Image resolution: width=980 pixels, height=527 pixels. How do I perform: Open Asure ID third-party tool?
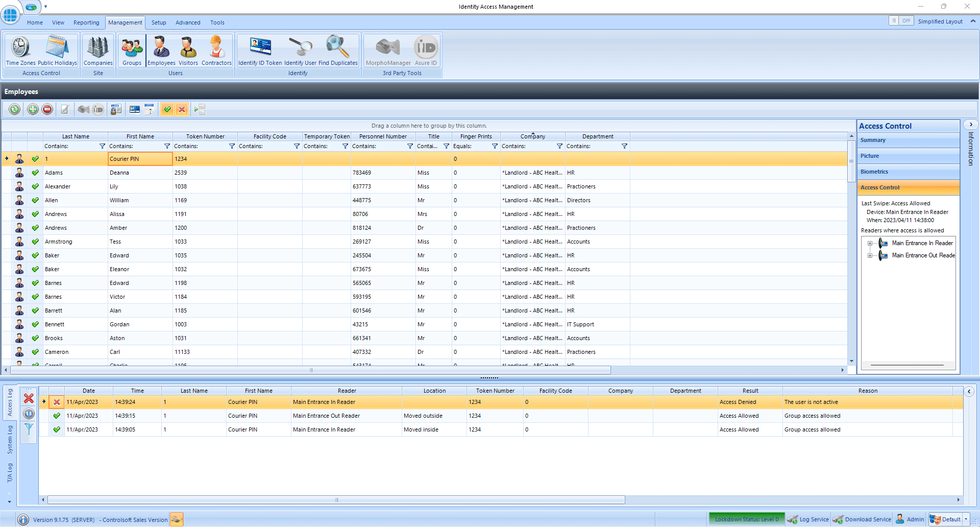(426, 51)
